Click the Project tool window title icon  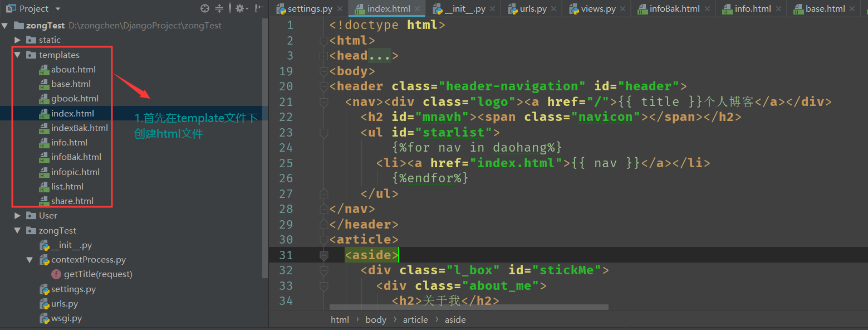tap(10, 8)
